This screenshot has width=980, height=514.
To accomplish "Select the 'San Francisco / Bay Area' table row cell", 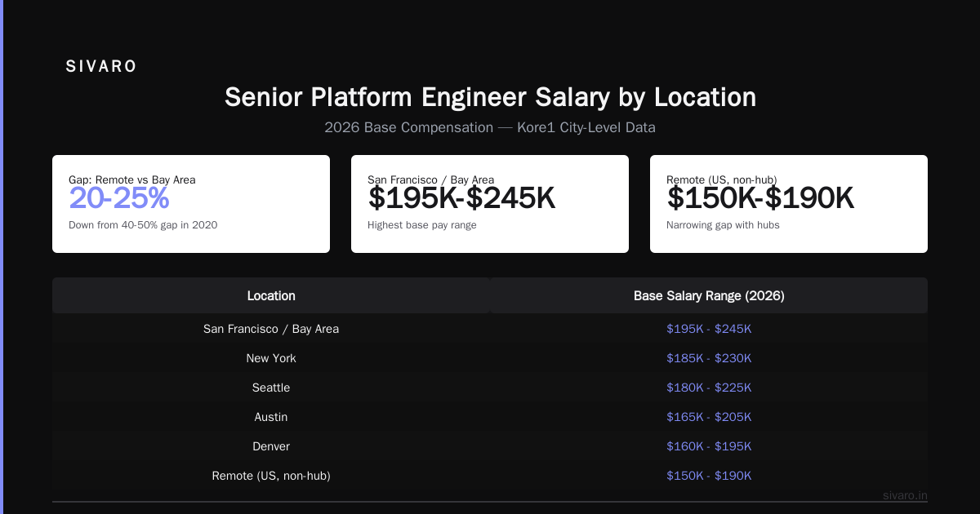I will (x=271, y=329).
